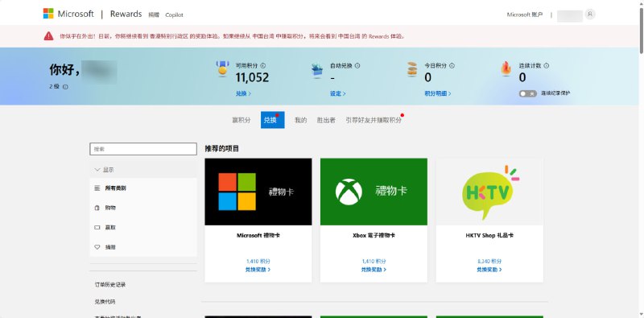The width and height of the screenshot is (644, 318).
Task: Click 兑换奖励 under HKTV Shop 礼品卡
Action: coord(489,270)
